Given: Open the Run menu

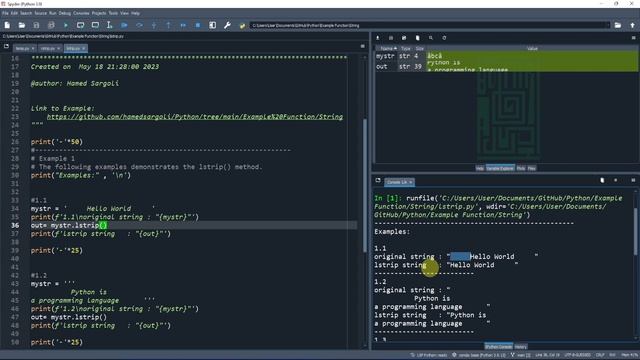Looking at the screenshot, I should click(x=53, y=13).
